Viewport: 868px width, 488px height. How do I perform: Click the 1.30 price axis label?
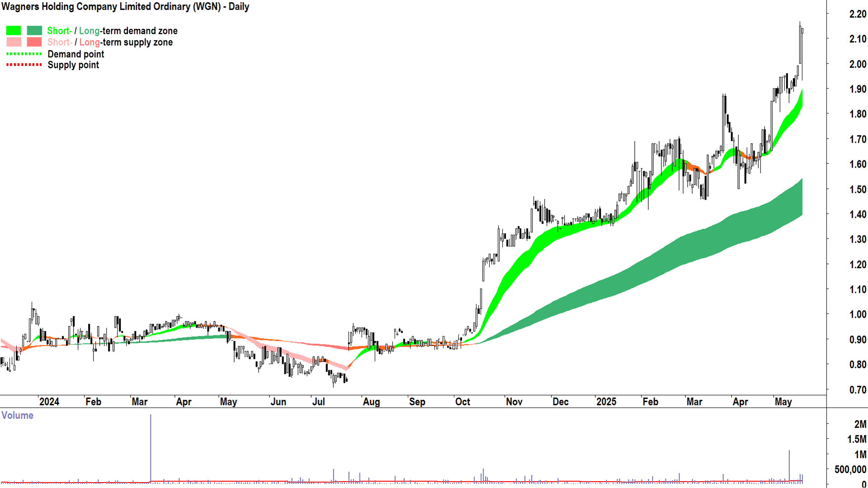point(858,239)
